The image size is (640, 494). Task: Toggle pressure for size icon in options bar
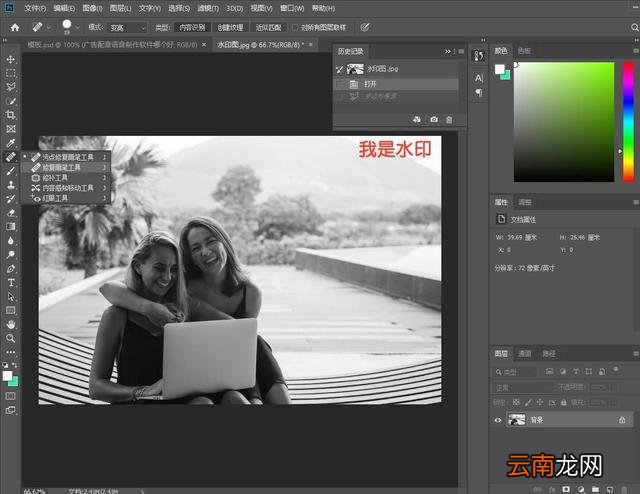point(365,27)
